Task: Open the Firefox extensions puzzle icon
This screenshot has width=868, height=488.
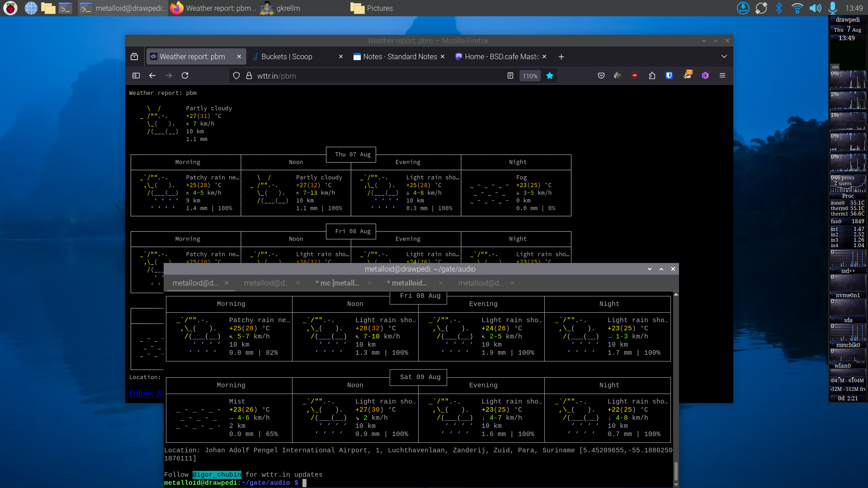Action: pos(652,76)
